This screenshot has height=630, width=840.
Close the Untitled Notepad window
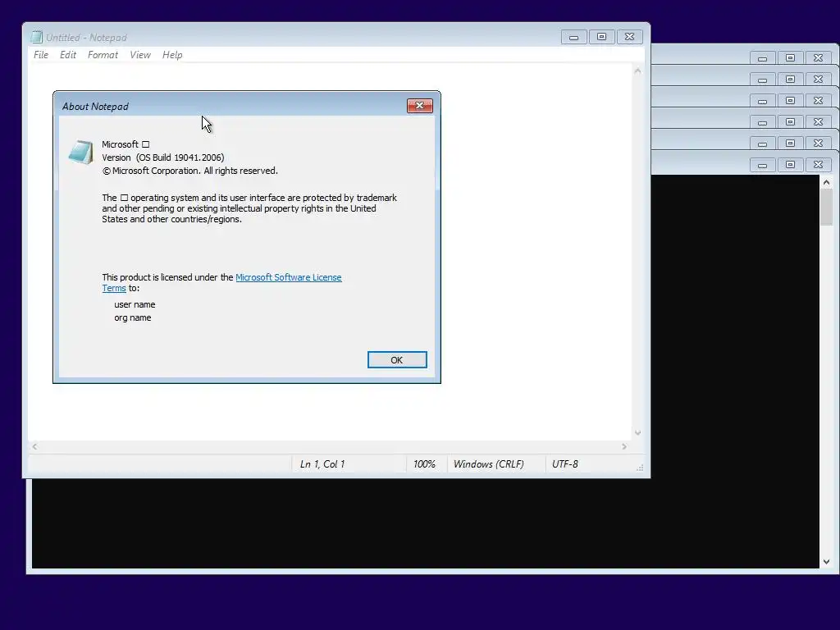click(x=629, y=37)
